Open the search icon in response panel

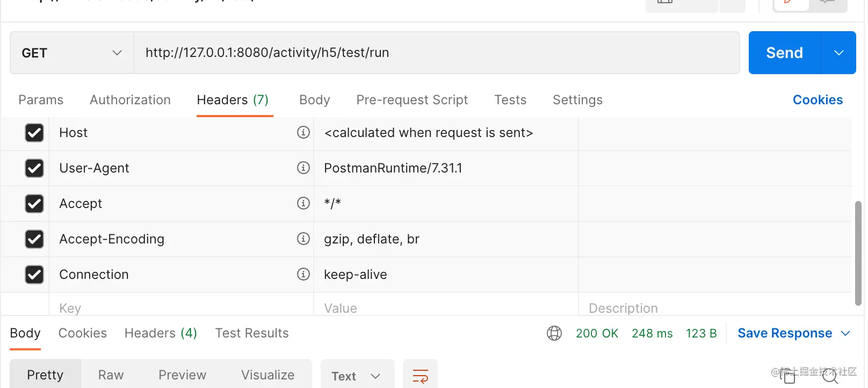tap(830, 376)
